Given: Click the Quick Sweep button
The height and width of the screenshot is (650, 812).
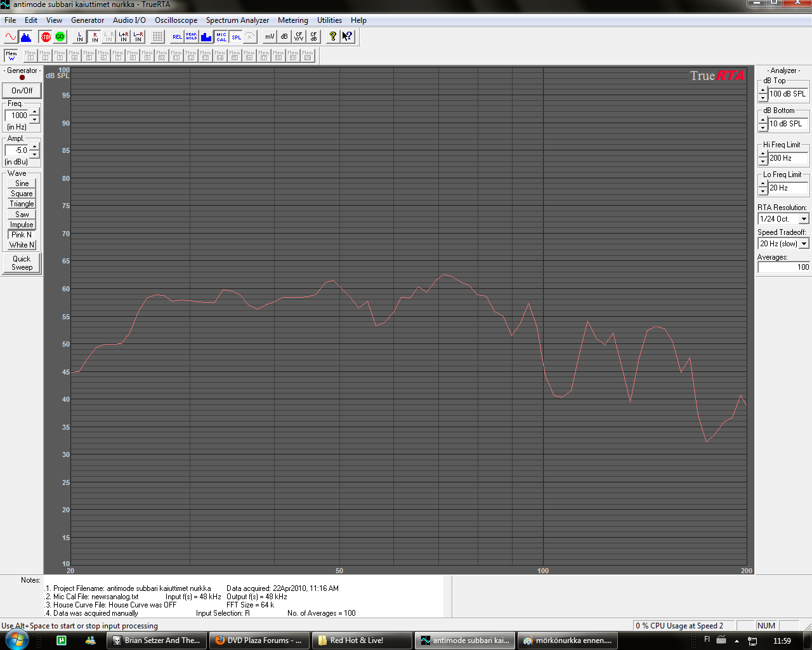Looking at the screenshot, I should click(22, 263).
